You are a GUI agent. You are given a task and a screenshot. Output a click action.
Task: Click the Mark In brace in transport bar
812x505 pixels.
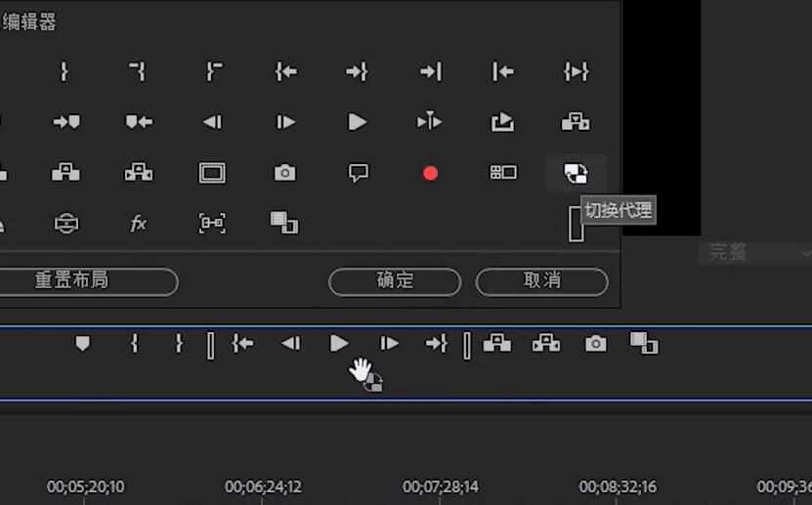coord(135,343)
